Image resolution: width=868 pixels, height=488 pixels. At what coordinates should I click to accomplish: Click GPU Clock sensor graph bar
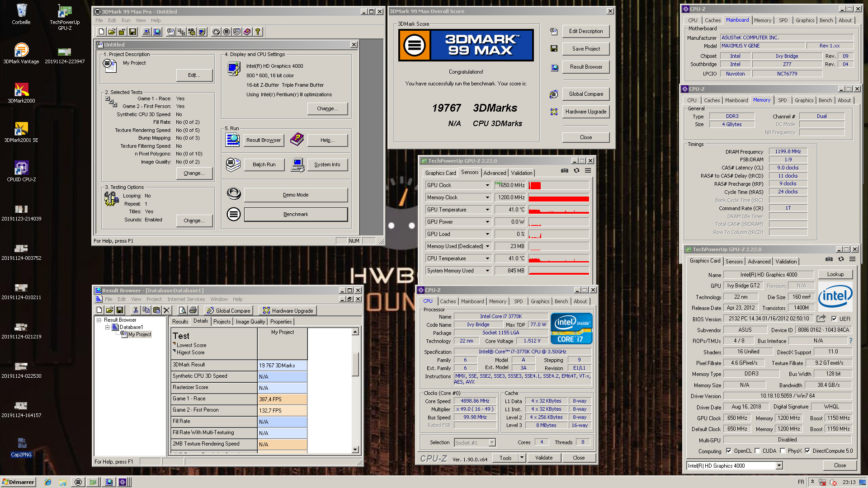coord(559,185)
